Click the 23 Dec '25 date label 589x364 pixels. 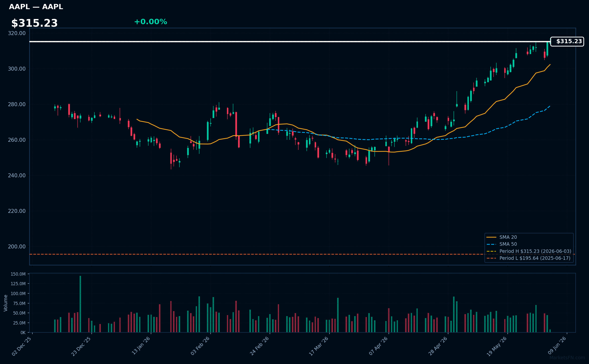[x=81, y=346]
